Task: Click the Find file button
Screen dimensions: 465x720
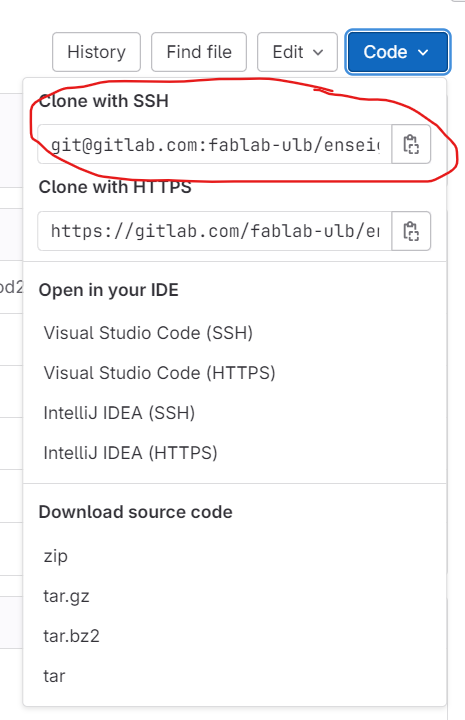Action: tap(199, 52)
